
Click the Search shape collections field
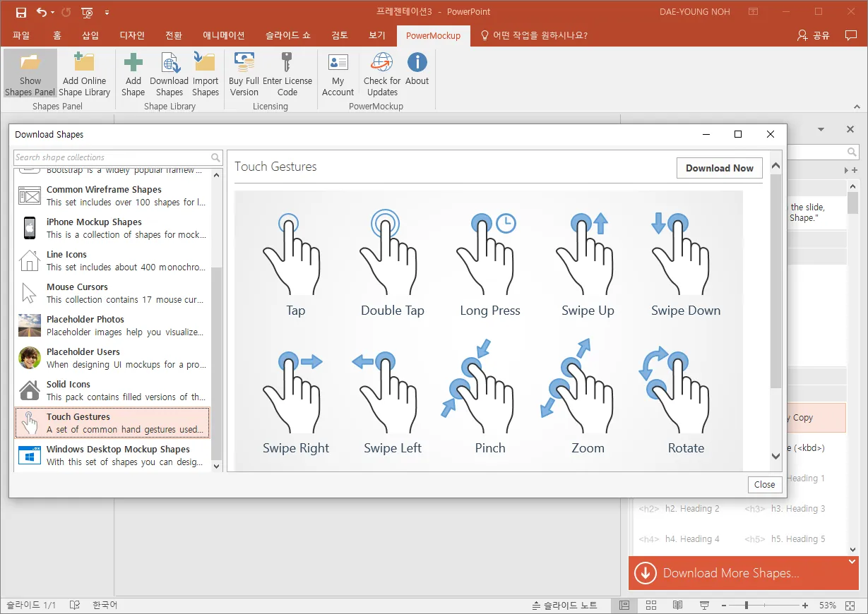(x=112, y=157)
